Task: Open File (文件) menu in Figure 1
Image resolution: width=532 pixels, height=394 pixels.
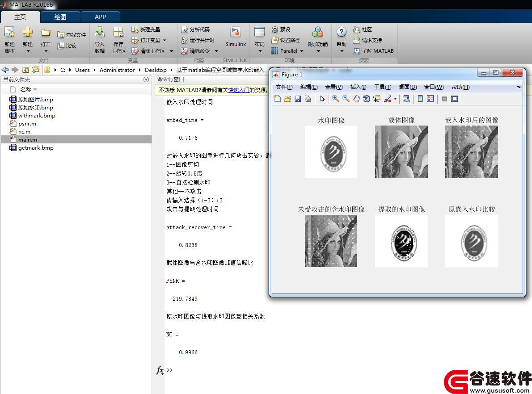Action: pos(284,87)
